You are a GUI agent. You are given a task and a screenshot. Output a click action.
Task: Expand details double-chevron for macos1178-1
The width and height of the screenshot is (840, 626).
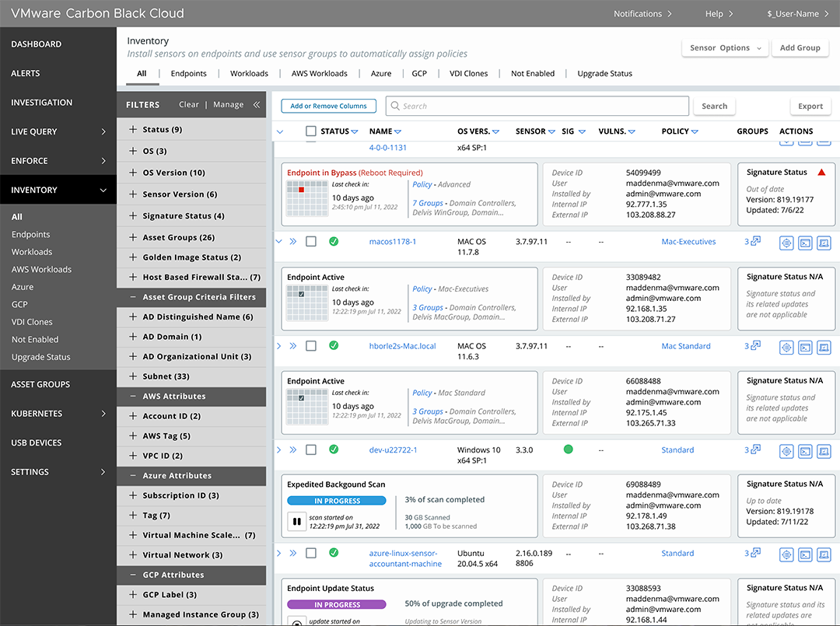tap(293, 242)
